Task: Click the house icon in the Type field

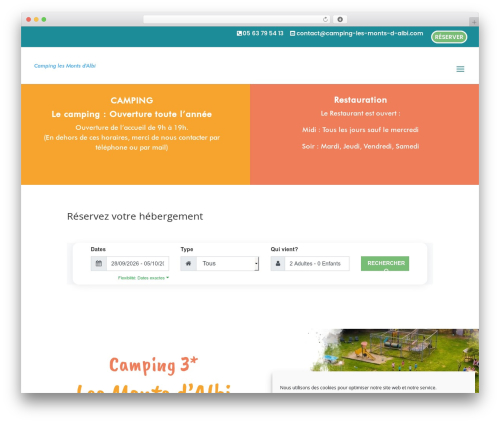Action: point(188,263)
